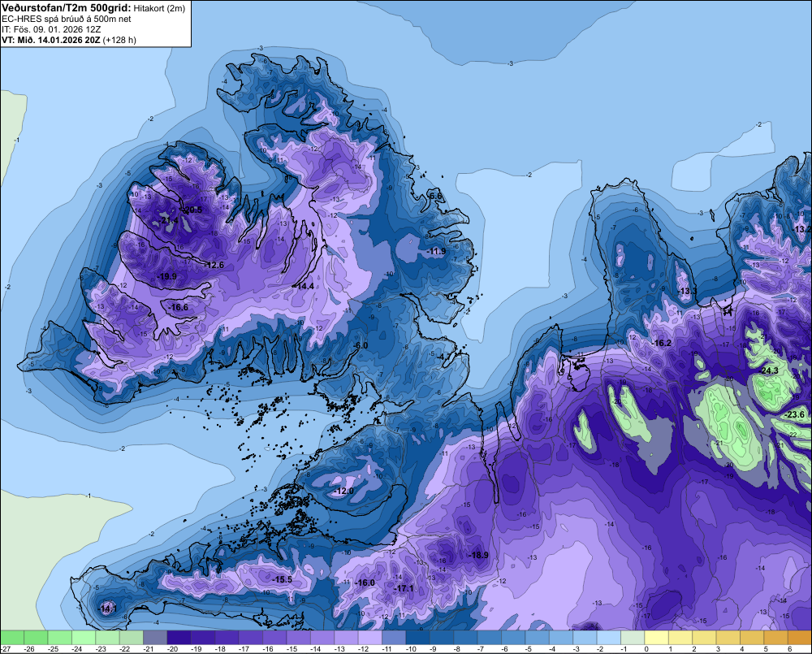The image size is (812, 654).
Task: Pick the orange legend swatch above 6
Action: (x=800, y=637)
